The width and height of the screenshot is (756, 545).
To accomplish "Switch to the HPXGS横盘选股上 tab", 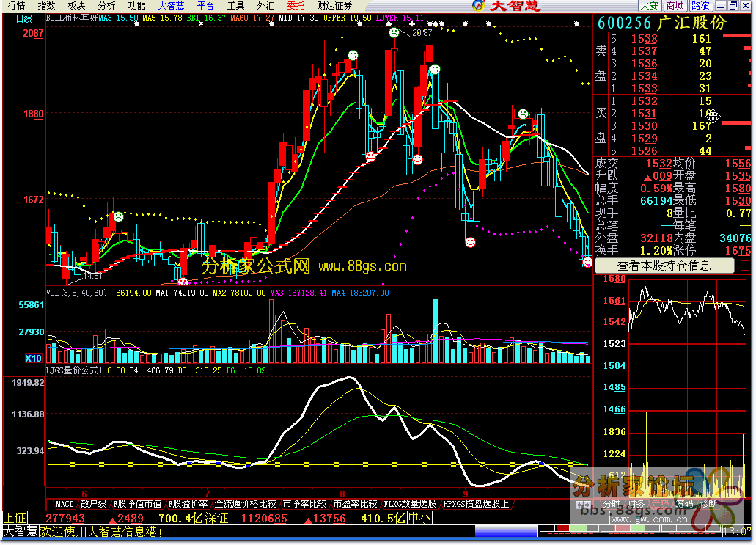I will 476,505.
